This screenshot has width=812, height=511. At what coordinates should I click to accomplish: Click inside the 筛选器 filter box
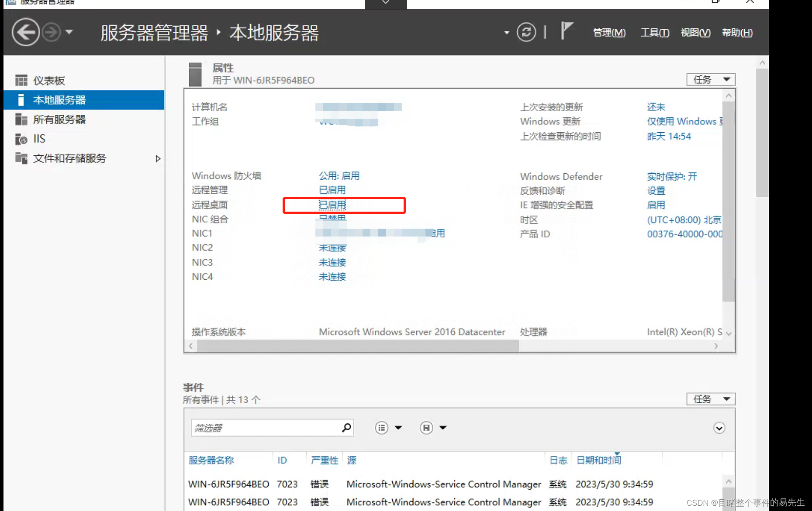[266, 428]
